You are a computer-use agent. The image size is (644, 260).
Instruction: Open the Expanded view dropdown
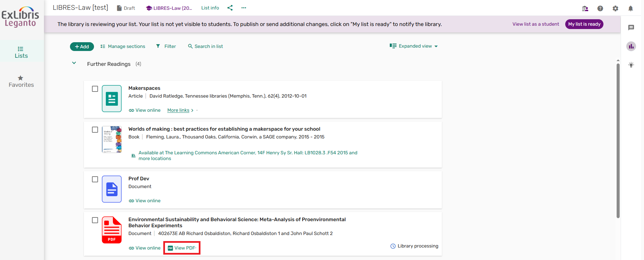tap(413, 46)
